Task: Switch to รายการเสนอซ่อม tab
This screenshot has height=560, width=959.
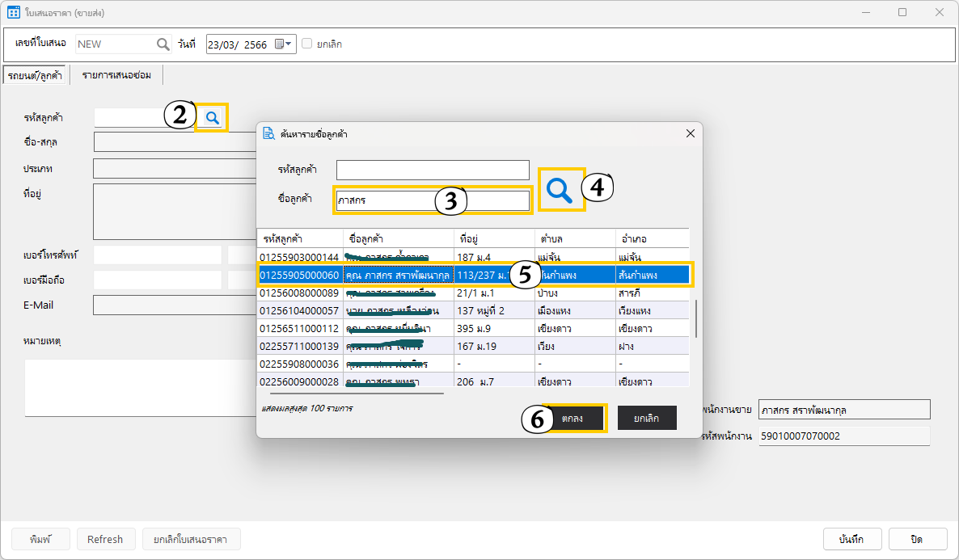Action: tap(116, 75)
